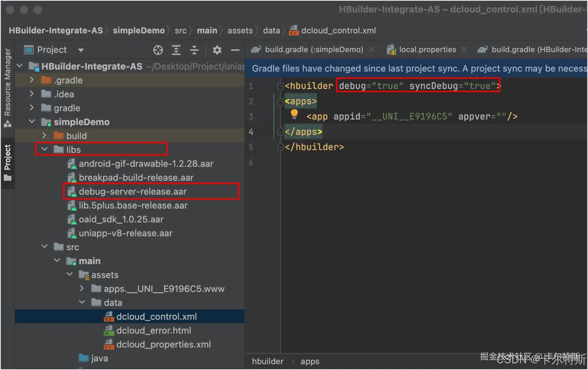This screenshot has width=588, height=370.
Task: Click data breadcrumb
Action: 271,30
